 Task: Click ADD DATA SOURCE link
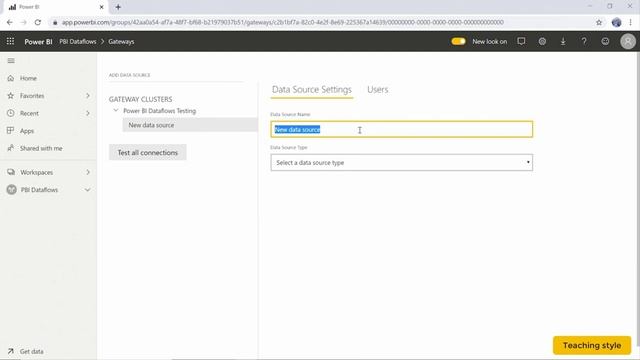(129, 75)
